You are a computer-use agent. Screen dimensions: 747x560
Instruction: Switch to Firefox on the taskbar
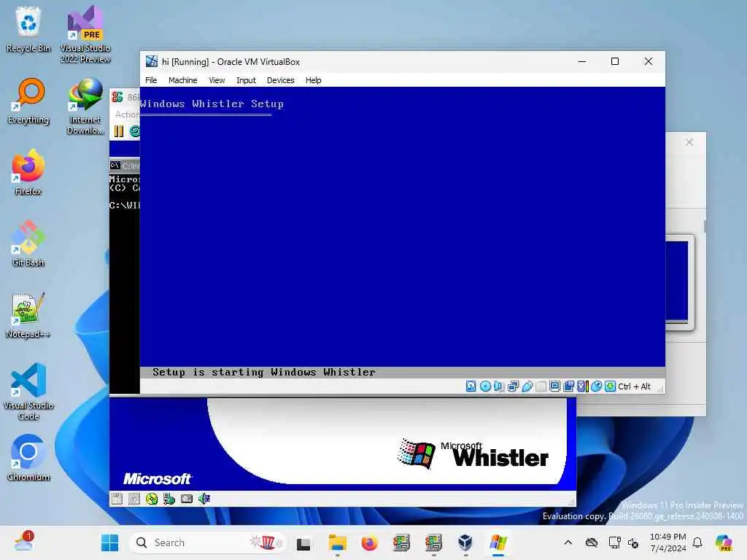coord(369,542)
